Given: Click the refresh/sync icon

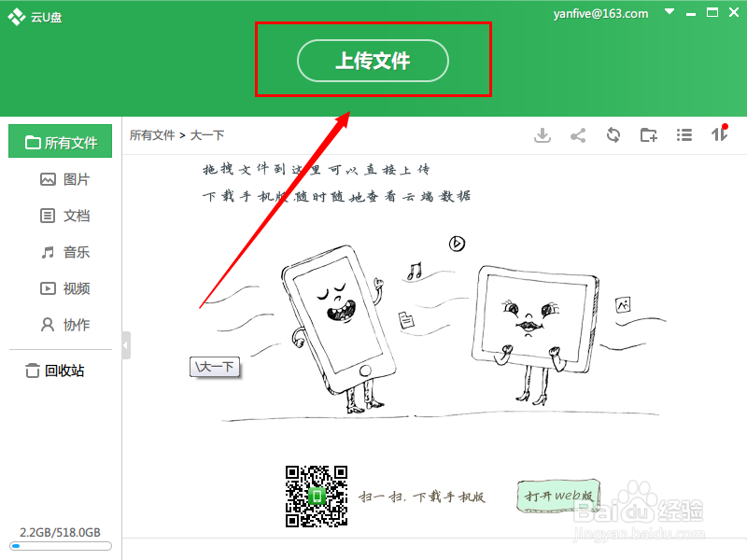Looking at the screenshot, I should tap(613, 135).
